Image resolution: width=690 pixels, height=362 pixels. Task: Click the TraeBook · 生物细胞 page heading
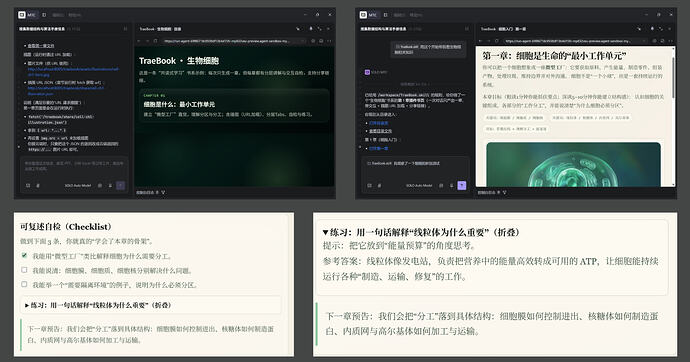point(179,61)
